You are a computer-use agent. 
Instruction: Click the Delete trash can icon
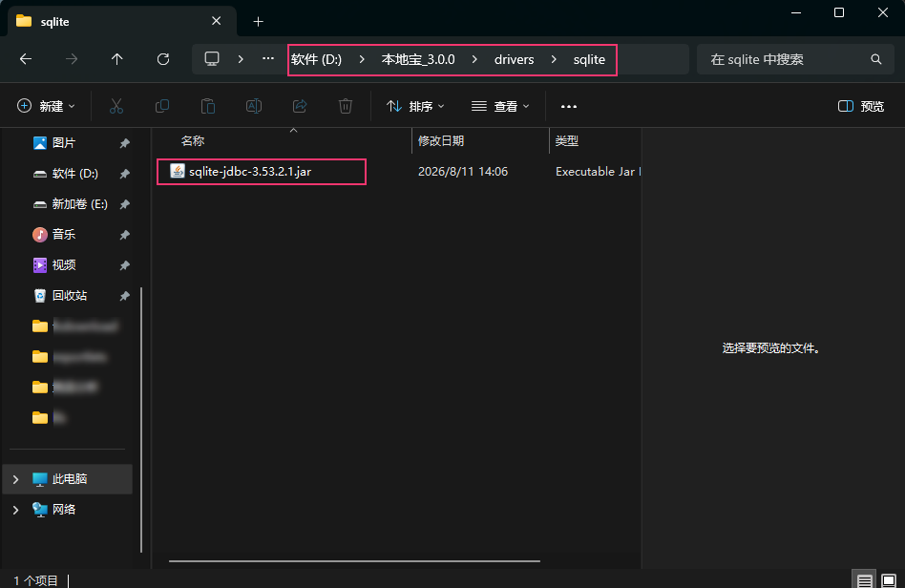(x=346, y=106)
